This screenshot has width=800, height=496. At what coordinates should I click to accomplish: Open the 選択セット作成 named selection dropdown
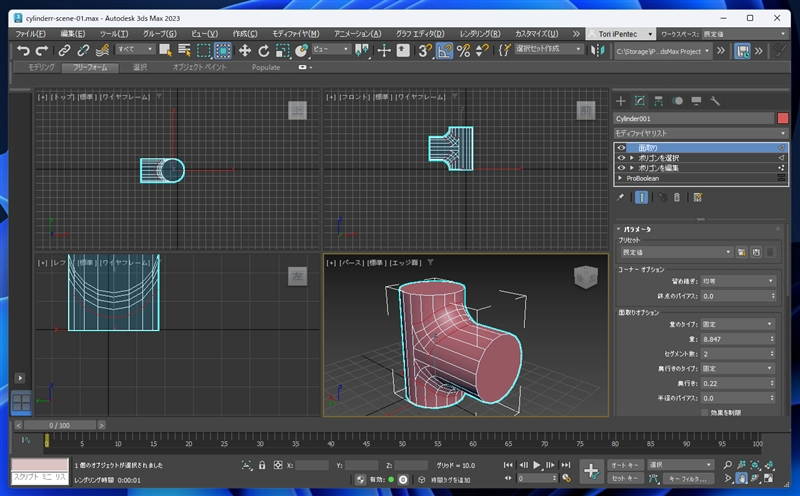pos(548,49)
